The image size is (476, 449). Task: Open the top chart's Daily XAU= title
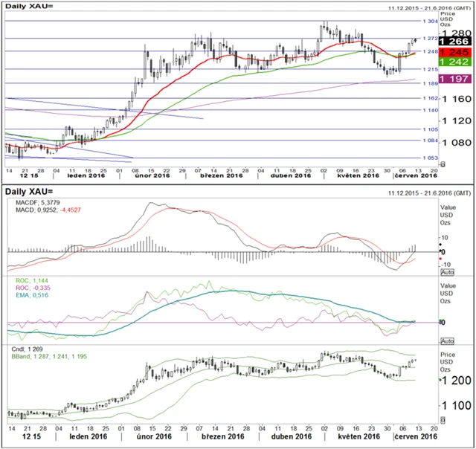[x=33, y=8]
